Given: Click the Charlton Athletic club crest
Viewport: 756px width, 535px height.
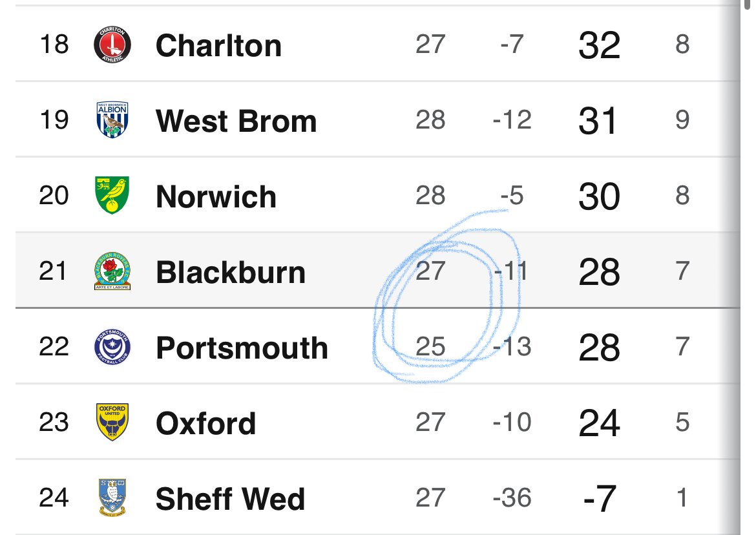Looking at the screenshot, I should (x=112, y=45).
